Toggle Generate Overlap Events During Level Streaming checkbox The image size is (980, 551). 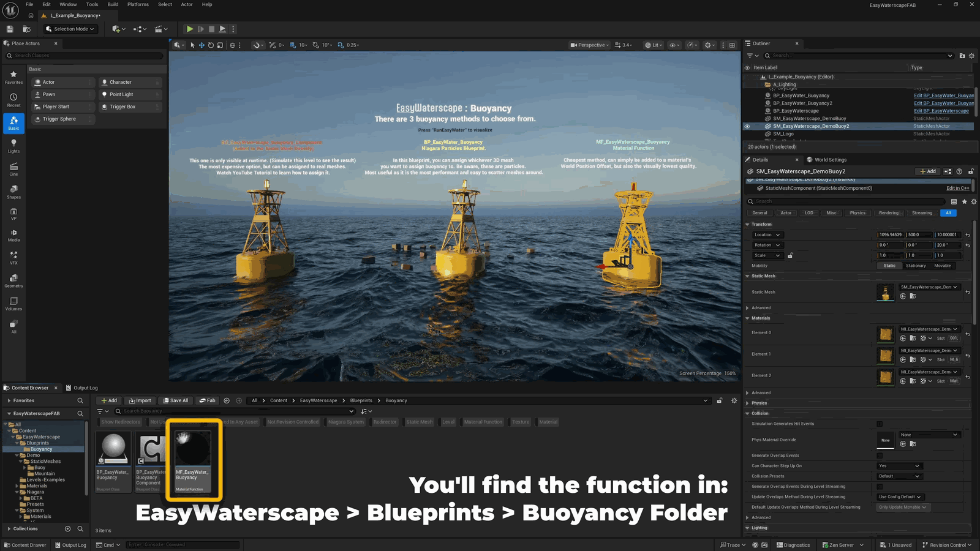click(x=880, y=487)
